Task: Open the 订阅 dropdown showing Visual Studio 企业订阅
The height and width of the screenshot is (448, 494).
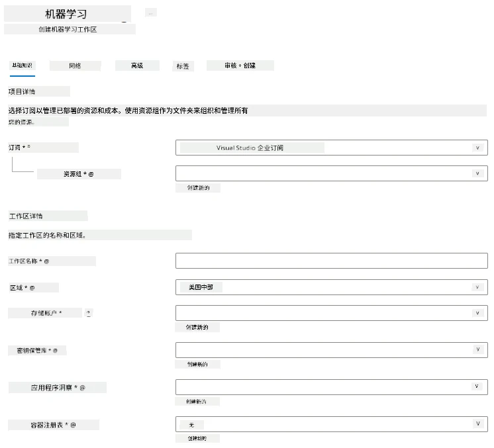Action: tap(332, 148)
